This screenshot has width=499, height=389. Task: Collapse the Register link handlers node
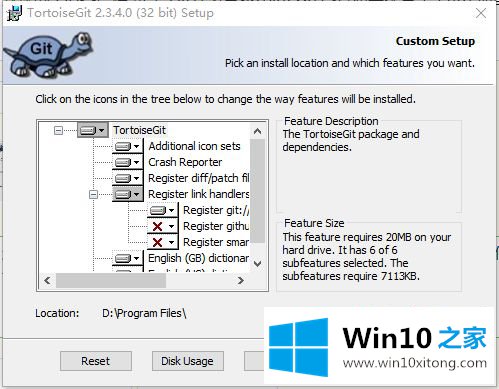coord(94,194)
